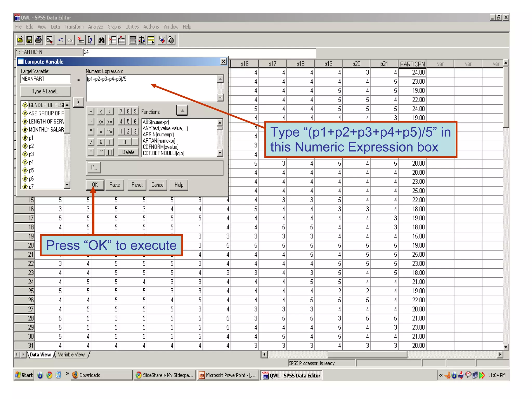Click the functions list scroll down arrow
Image resolution: width=532 pixels, height=399 pixels.
[x=220, y=153]
